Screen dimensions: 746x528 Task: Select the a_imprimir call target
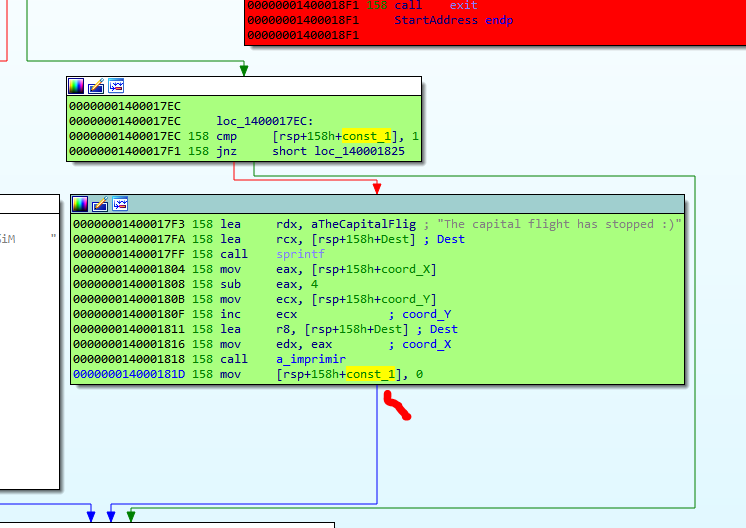pos(306,359)
